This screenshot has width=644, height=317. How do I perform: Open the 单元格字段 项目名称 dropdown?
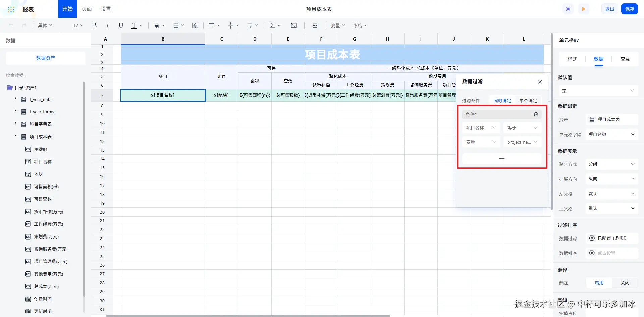tap(612, 134)
